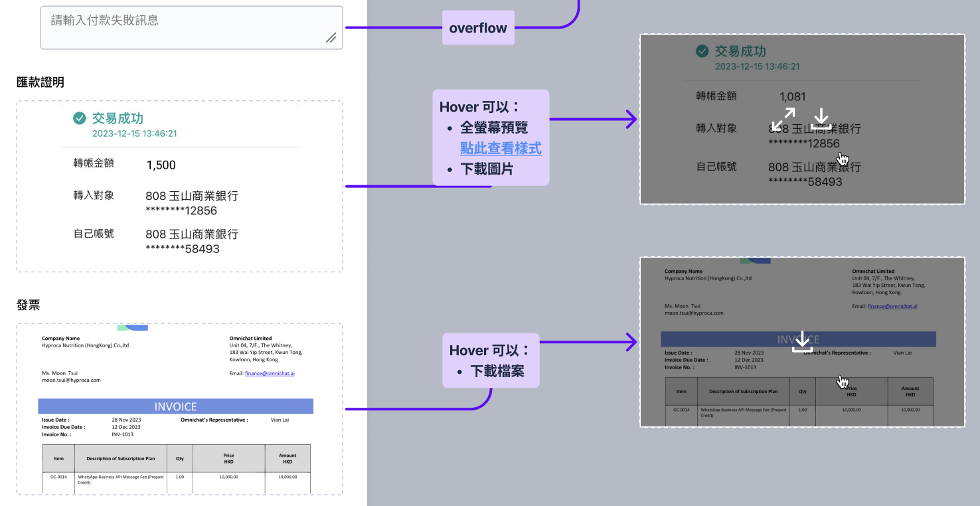Click green check icon beside 交易成功 on undimmed receipt
Image resolution: width=980 pixels, height=506 pixels.
click(x=79, y=118)
